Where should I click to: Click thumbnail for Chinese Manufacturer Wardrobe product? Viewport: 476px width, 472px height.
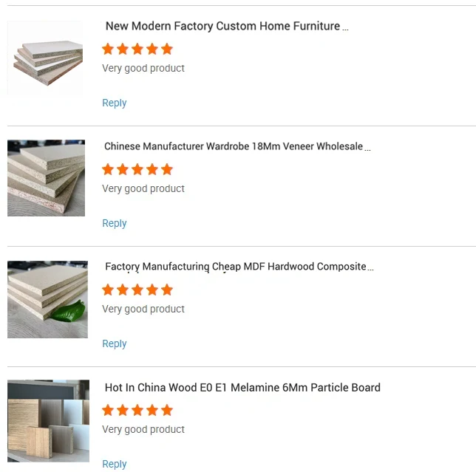coord(47,178)
